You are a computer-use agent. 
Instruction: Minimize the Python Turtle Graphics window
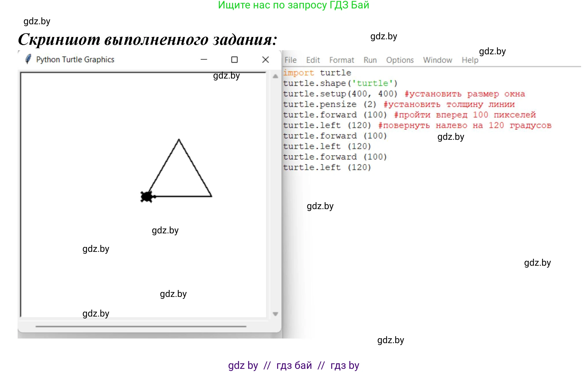coord(204,59)
